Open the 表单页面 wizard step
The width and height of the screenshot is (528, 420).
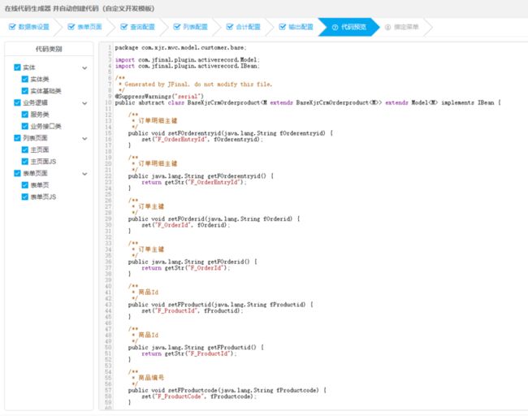(84, 27)
